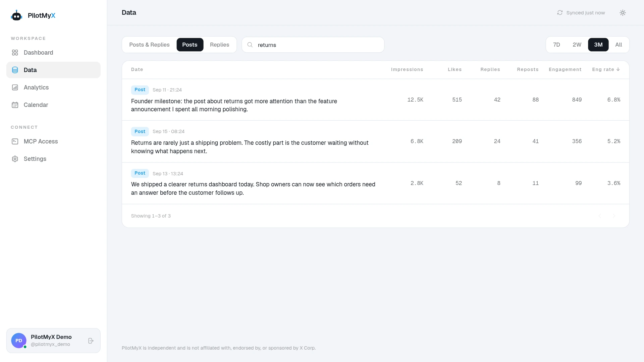This screenshot has height=362, width=644.
Task: Click the Post badge dated Sep 13
Action: (x=140, y=173)
